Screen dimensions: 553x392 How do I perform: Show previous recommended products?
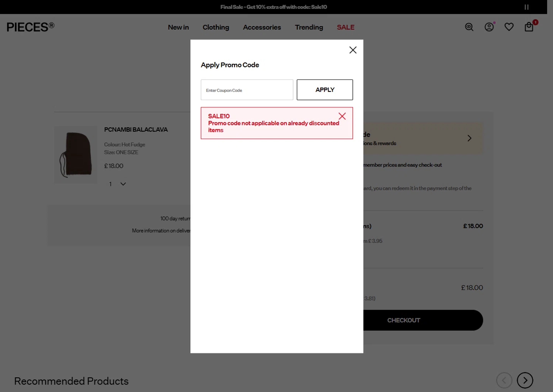tap(504, 380)
